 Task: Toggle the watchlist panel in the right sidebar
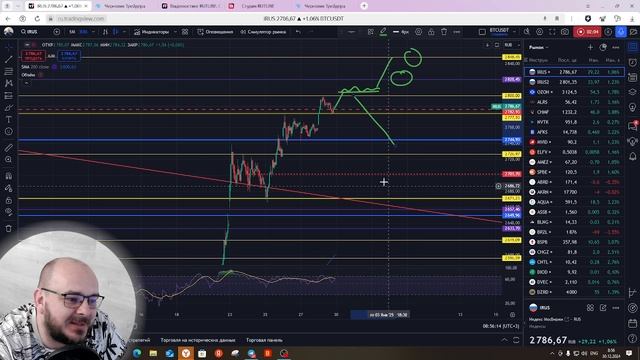[633, 47]
